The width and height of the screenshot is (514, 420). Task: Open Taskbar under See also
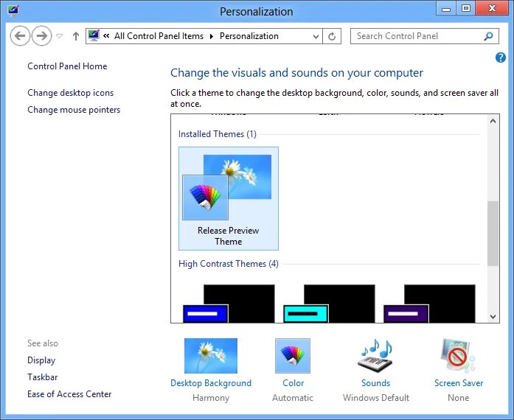[x=43, y=377]
